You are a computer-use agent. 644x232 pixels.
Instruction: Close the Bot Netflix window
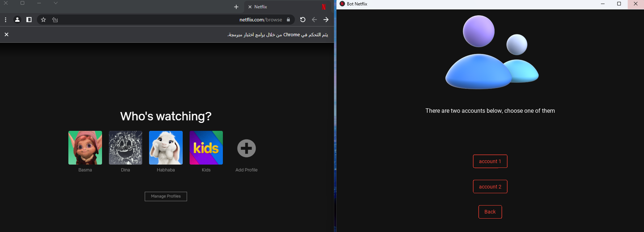click(636, 4)
